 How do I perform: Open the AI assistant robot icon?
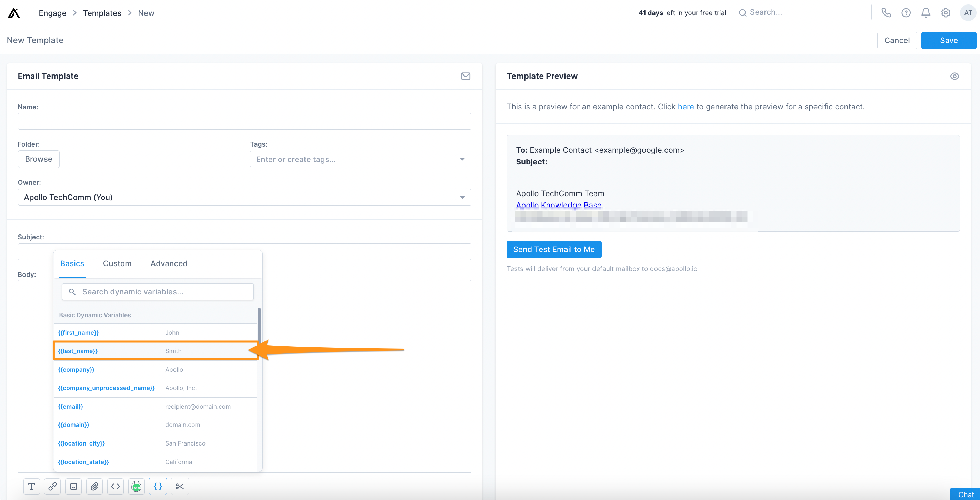136,486
